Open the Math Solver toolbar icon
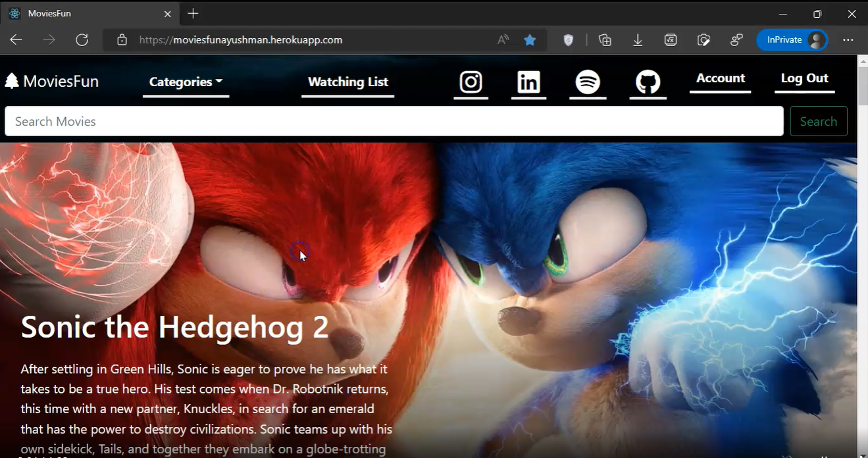 click(x=671, y=40)
